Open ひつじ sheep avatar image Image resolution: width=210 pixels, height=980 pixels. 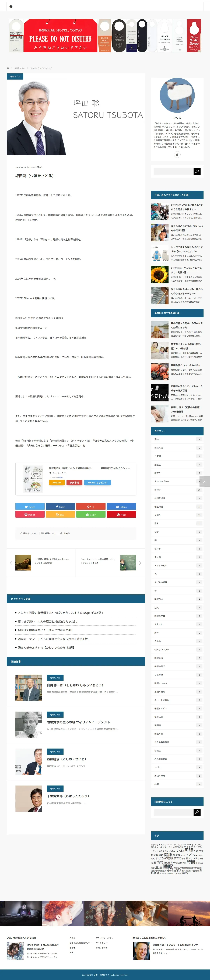(x=177, y=95)
